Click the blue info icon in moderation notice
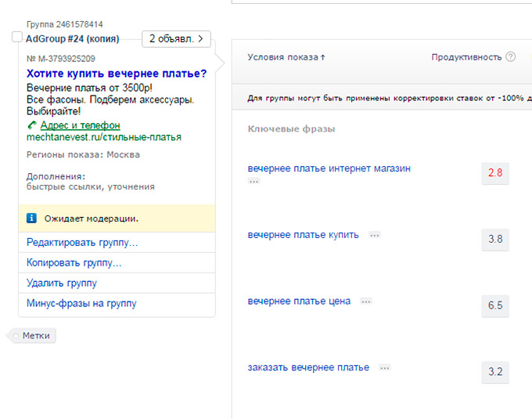Image resolution: width=532 pixels, height=419 pixels. click(x=31, y=219)
